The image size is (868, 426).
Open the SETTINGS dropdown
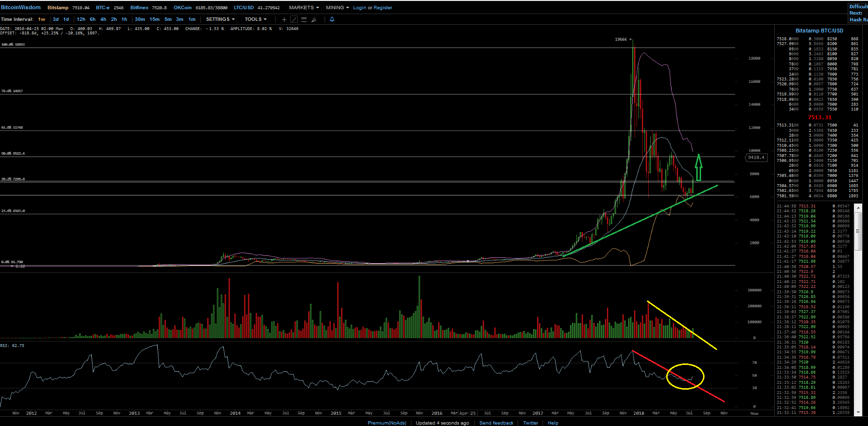pos(220,19)
